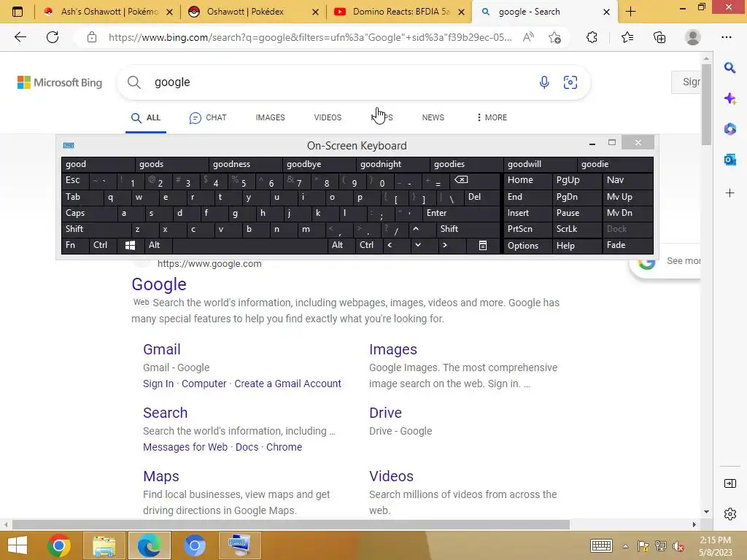Click the browser address bar URL

309,38
